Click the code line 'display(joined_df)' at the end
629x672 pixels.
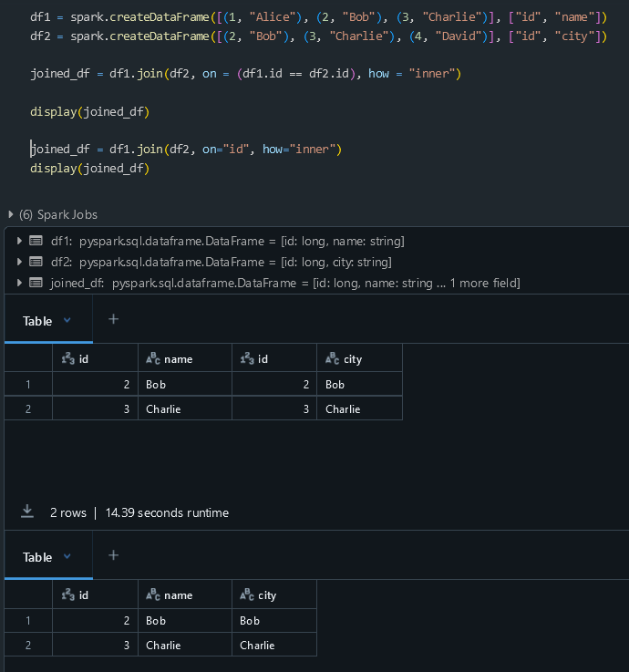point(89,169)
